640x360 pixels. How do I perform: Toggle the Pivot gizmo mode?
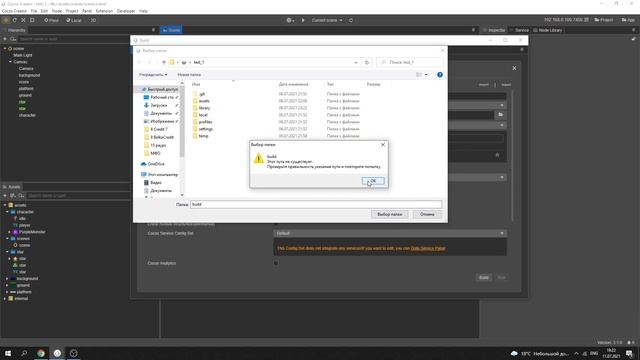coord(51,20)
